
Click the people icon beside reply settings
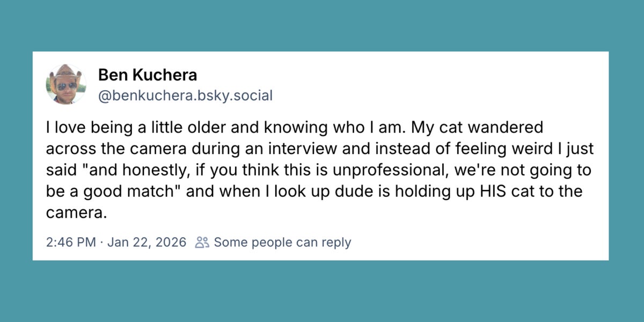click(202, 242)
